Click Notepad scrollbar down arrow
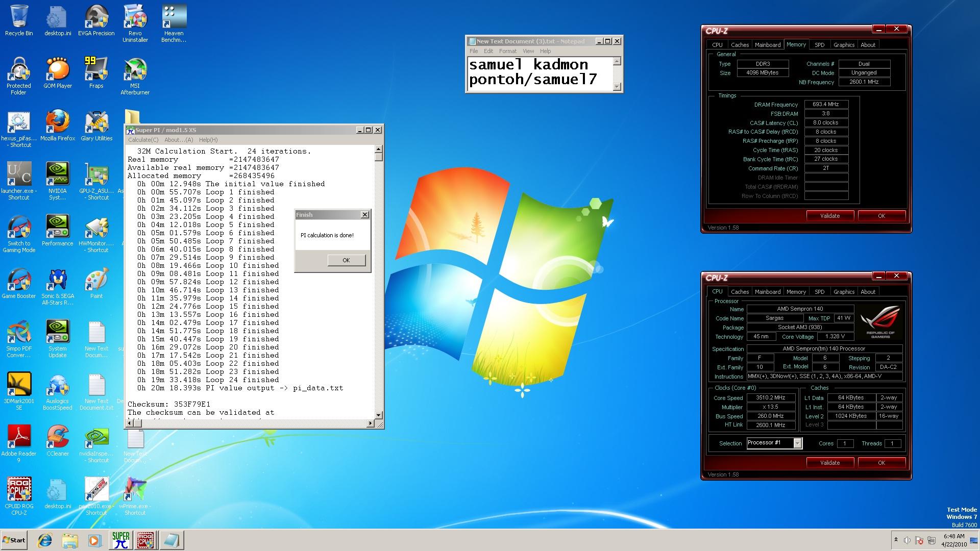This screenshot has width=980, height=551. coord(617,87)
